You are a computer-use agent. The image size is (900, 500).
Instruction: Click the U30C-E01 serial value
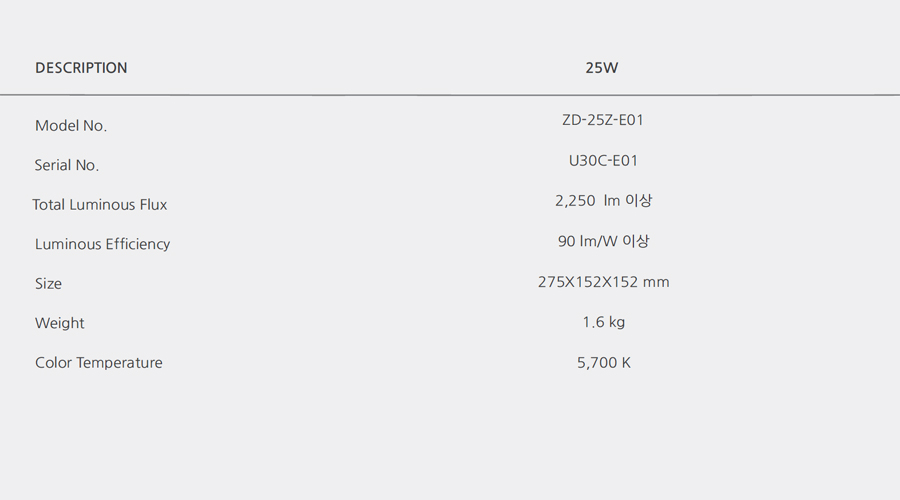pyautogui.click(x=603, y=161)
